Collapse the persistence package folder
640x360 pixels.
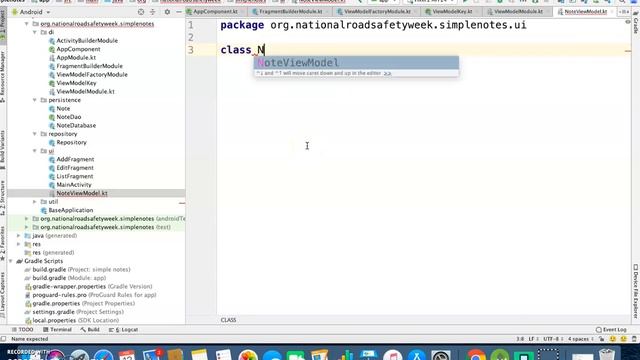point(35,100)
